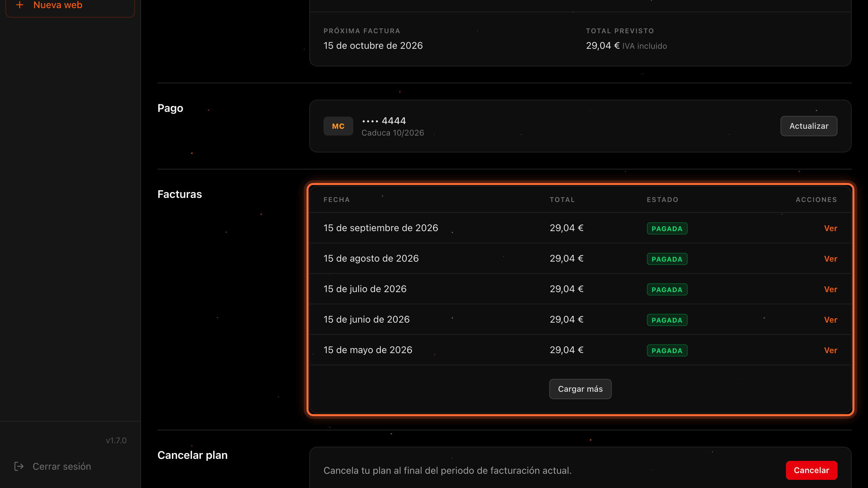Screen dimensions: 868x488
Task: Click the Actualizar payment button
Action: (x=809, y=126)
